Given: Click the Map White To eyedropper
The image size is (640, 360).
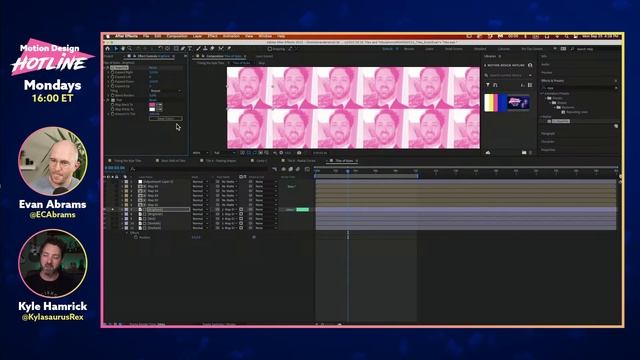Looking at the screenshot, I should pyautogui.click(x=159, y=109).
